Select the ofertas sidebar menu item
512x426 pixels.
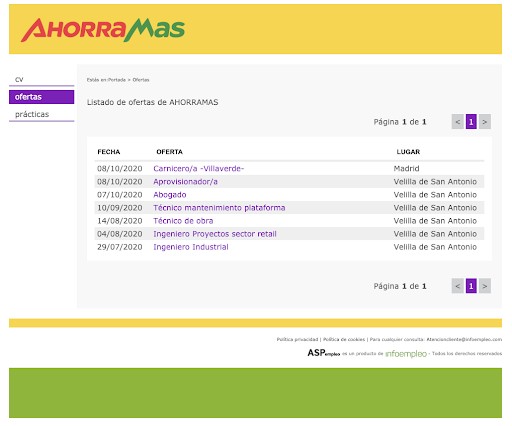point(41,97)
